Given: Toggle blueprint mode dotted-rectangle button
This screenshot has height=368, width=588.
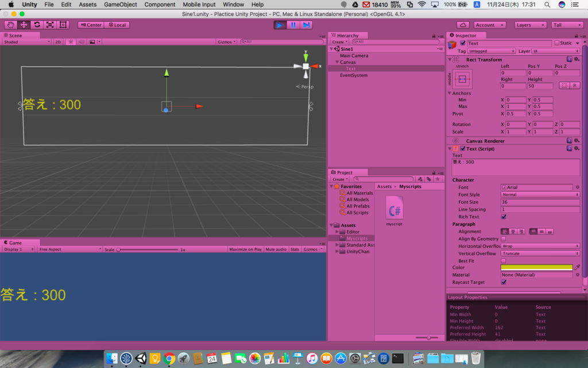Looking at the screenshot, I should (564, 86).
